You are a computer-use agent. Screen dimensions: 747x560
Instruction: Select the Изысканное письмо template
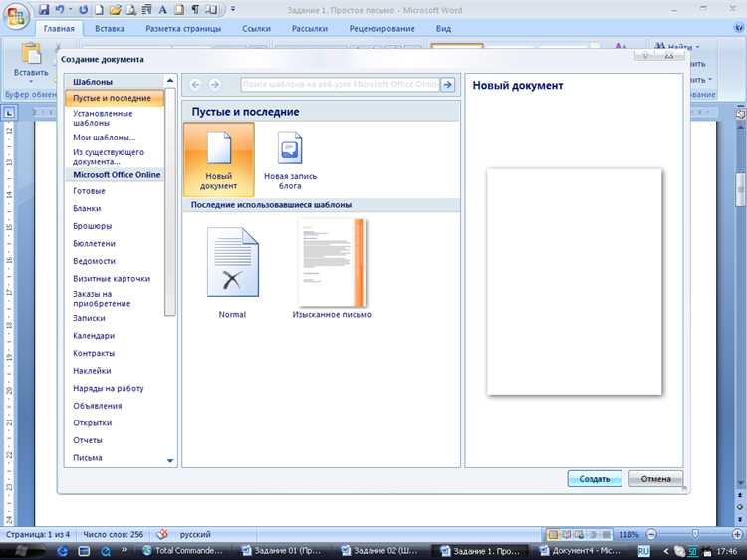pyautogui.click(x=332, y=269)
